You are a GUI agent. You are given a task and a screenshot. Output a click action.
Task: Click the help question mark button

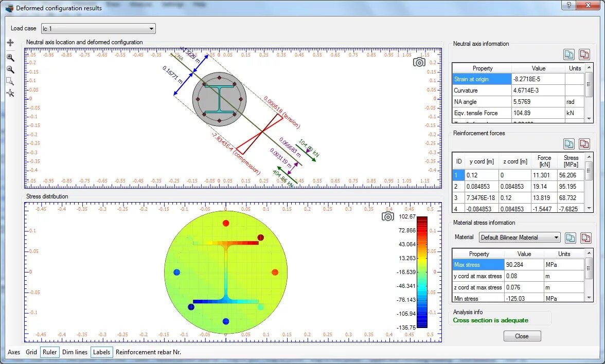click(569, 5)
